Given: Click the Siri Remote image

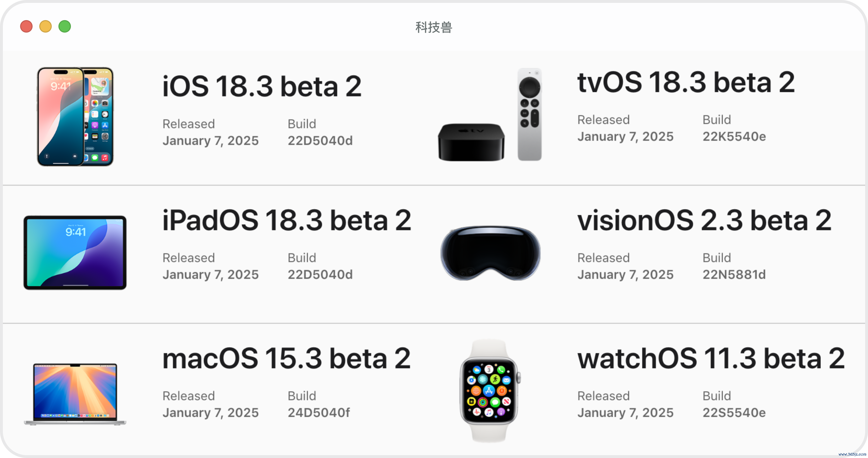Looking at the screenshot, I should pos(529,114).
